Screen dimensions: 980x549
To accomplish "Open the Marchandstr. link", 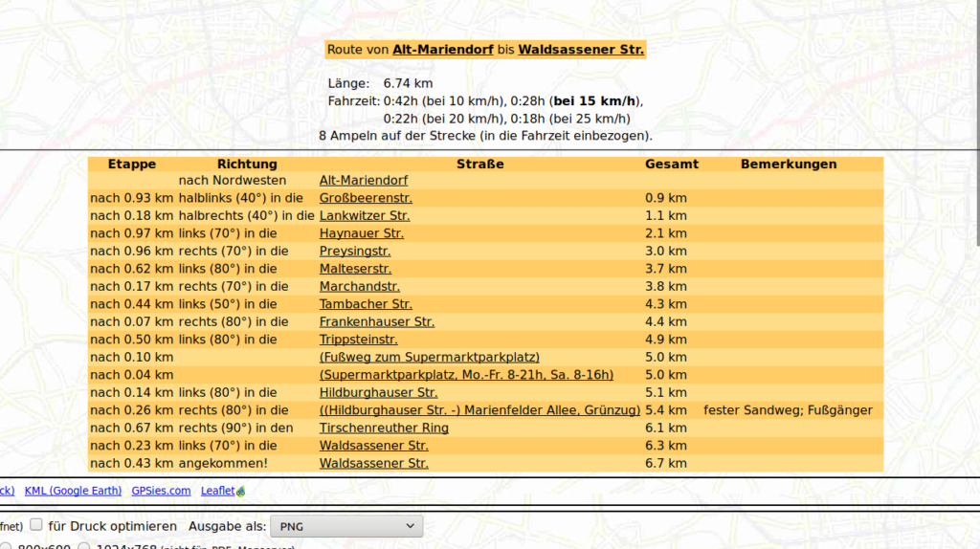I will pos(360,287).
